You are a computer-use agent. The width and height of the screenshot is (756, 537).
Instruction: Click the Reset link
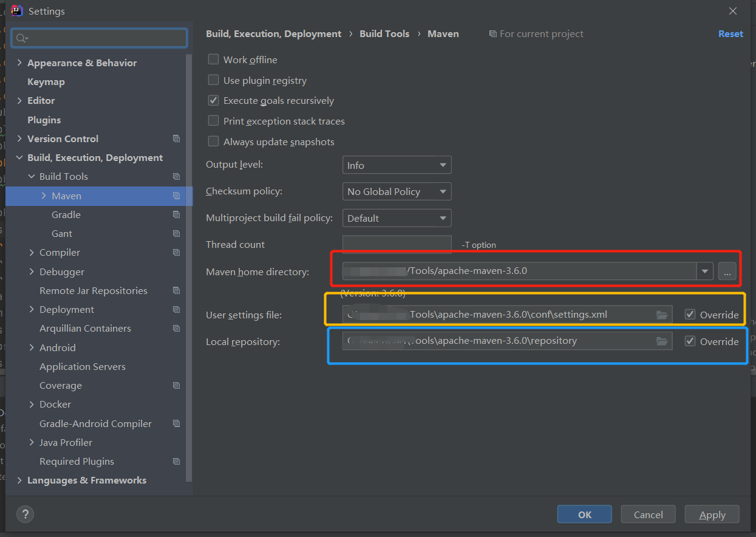730,34
